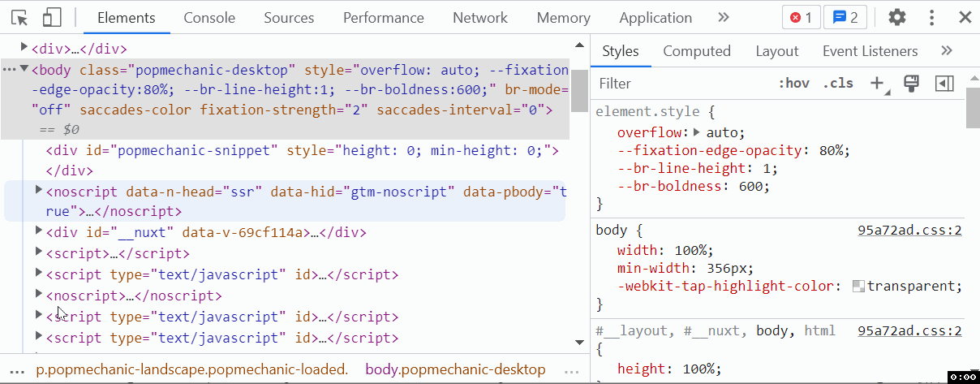Open 95a72ad.css:2 link for body rule
Screen dimensions: 980x384
[x=909, y=230]
